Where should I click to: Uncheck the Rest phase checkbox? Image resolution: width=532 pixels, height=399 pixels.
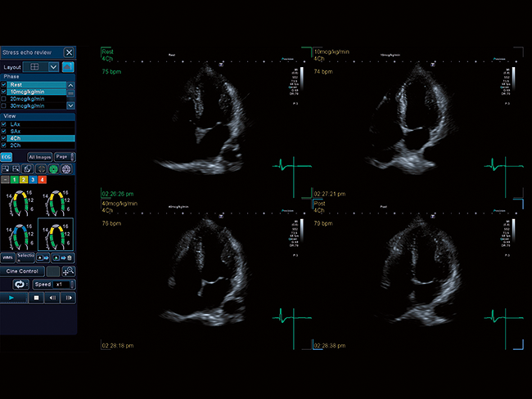[x=4, y=85]
